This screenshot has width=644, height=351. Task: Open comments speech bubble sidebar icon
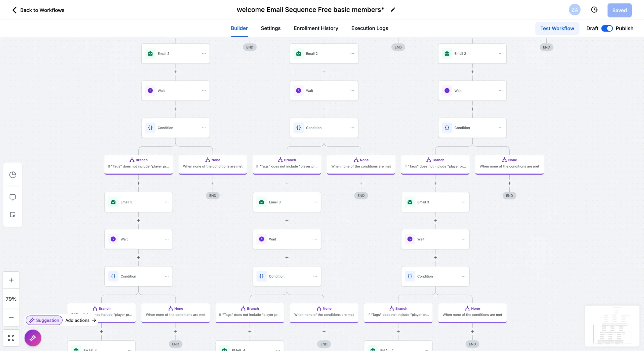(x=13, y=197)
